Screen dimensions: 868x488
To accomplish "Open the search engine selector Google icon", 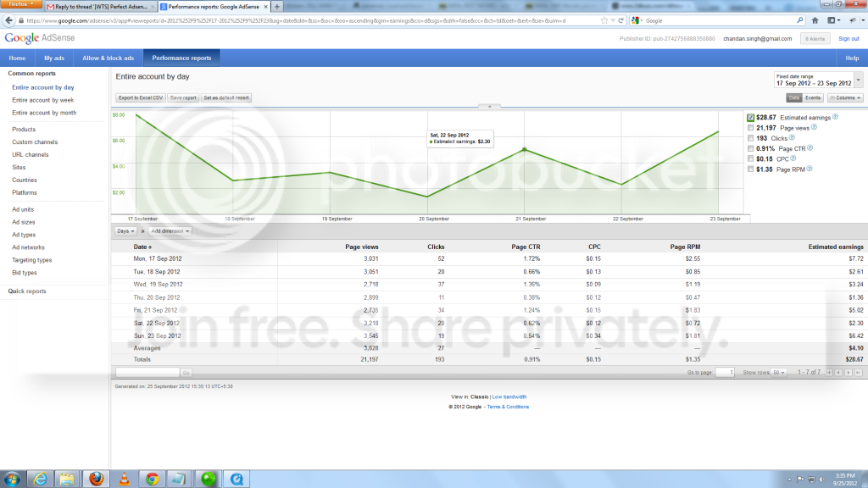I will [x=636, y=20].
